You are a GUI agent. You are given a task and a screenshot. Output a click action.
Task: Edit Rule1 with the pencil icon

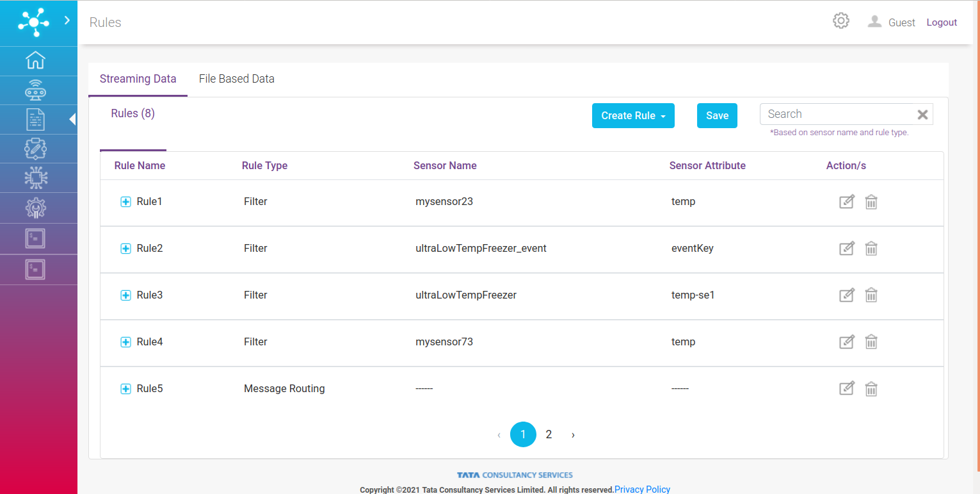click(x=847, y=202)
